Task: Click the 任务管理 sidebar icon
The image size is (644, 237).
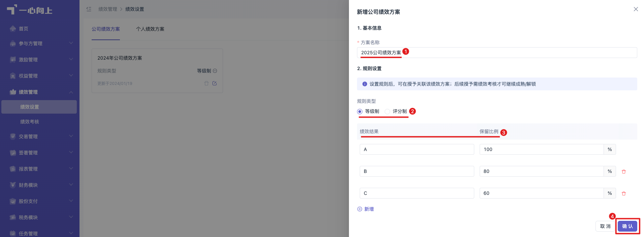Action: click(13, 233)
